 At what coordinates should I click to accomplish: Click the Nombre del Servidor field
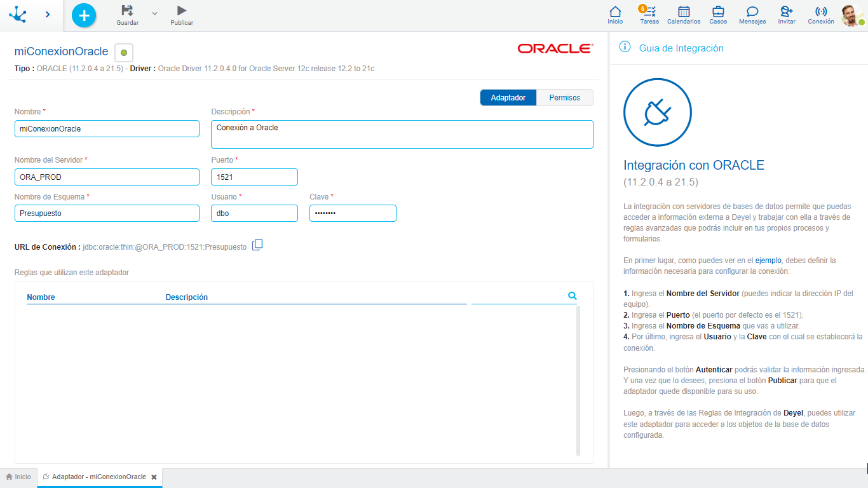[107, 177]
